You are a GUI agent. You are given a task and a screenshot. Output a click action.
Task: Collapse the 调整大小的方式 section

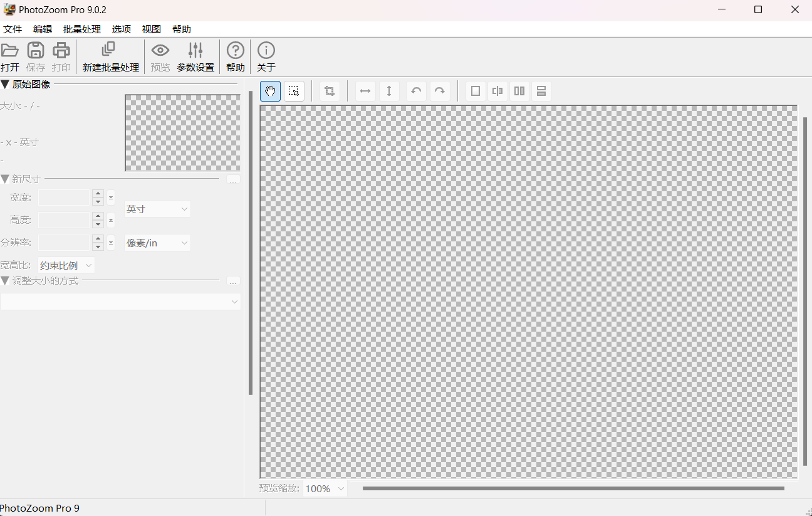5,281
